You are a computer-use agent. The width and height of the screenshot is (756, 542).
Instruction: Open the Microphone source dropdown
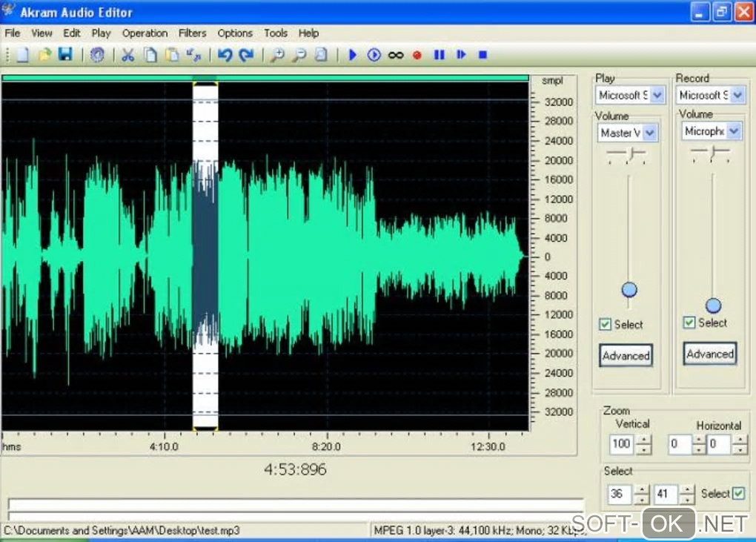733,131
